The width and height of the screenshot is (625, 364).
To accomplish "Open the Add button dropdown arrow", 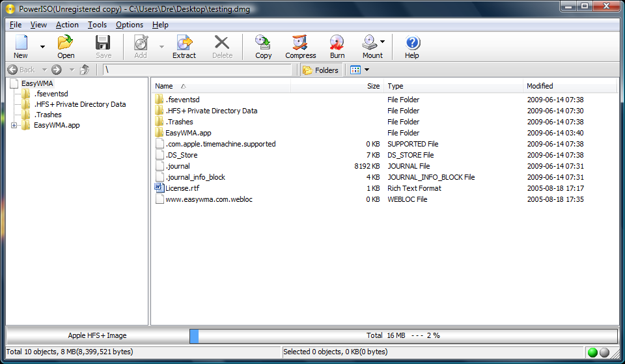I will pyautogui.click(x=161, y=47).
